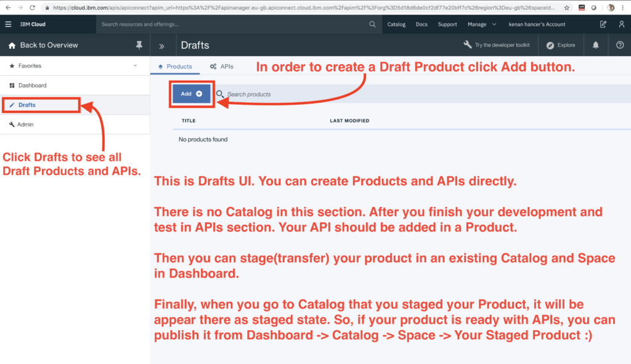631x364 pixels.
Task: Open browser three-dot menu
Action: click(x=622, y=7)
